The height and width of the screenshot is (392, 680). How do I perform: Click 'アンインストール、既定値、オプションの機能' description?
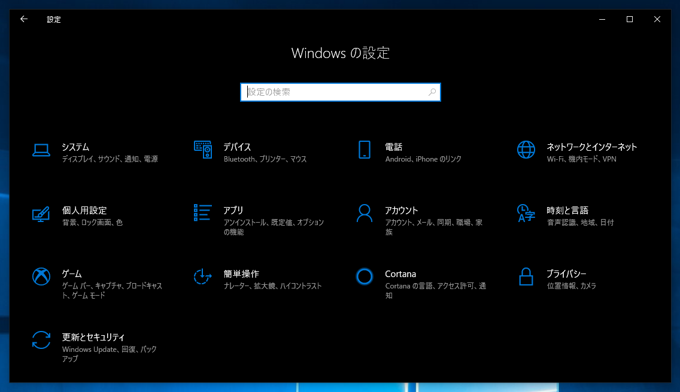point(274,227)
